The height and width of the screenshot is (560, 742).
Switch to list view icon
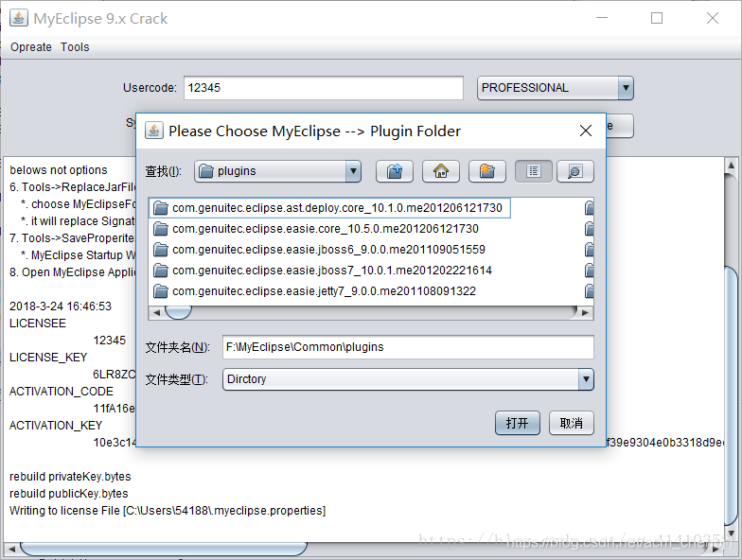click(x=534, y=171)
